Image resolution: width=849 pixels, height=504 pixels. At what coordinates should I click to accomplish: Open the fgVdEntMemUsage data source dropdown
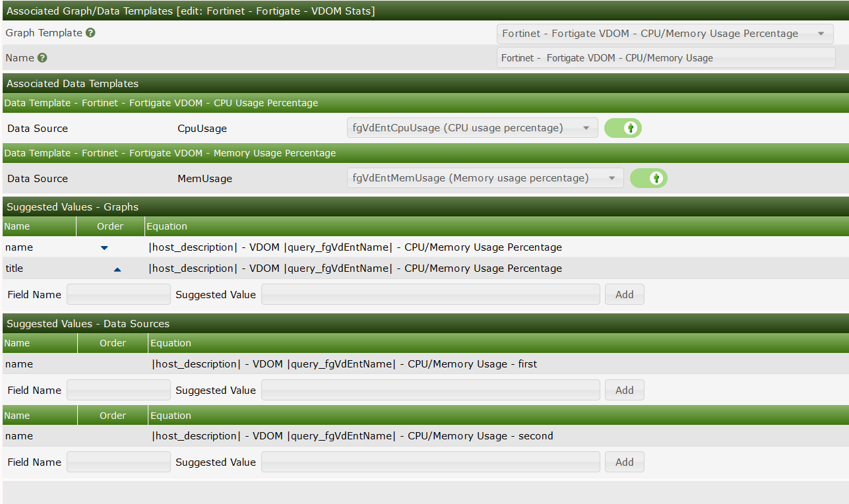tap(485, 178)
